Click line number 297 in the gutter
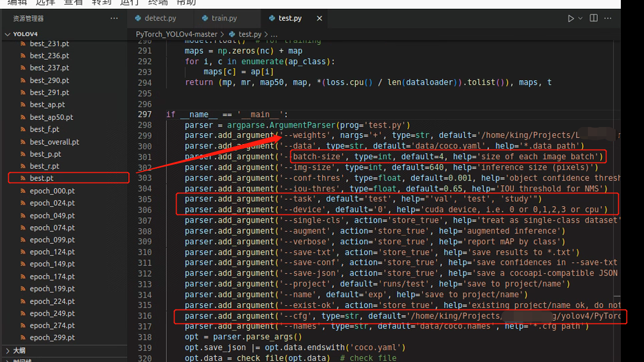 (x=145, y=114)
